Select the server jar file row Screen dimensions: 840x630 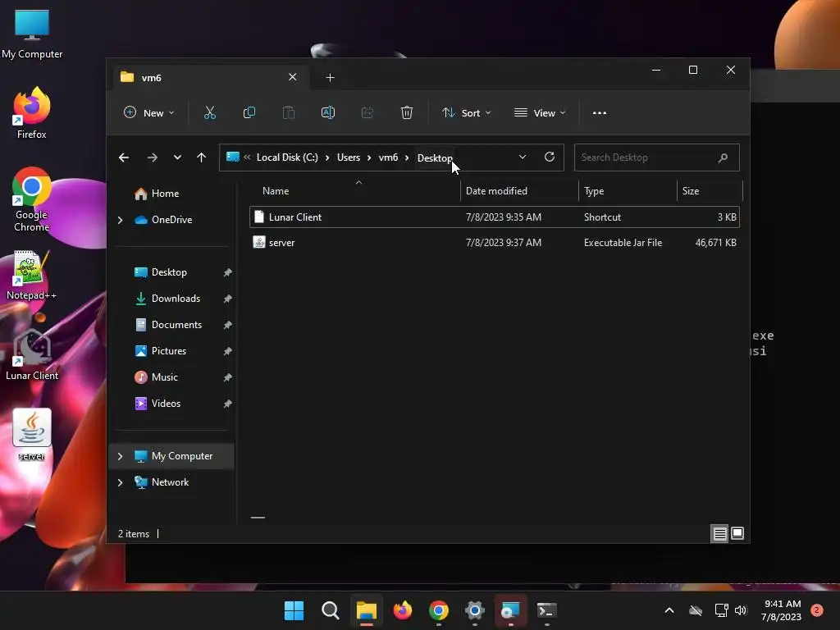495,243
